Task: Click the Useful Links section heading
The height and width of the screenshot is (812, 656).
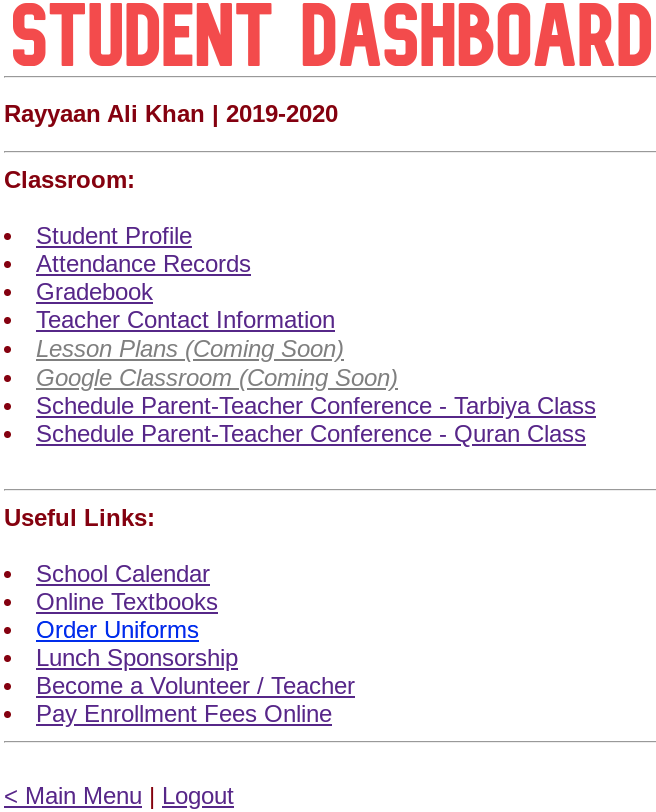Action: coord(79,518)
